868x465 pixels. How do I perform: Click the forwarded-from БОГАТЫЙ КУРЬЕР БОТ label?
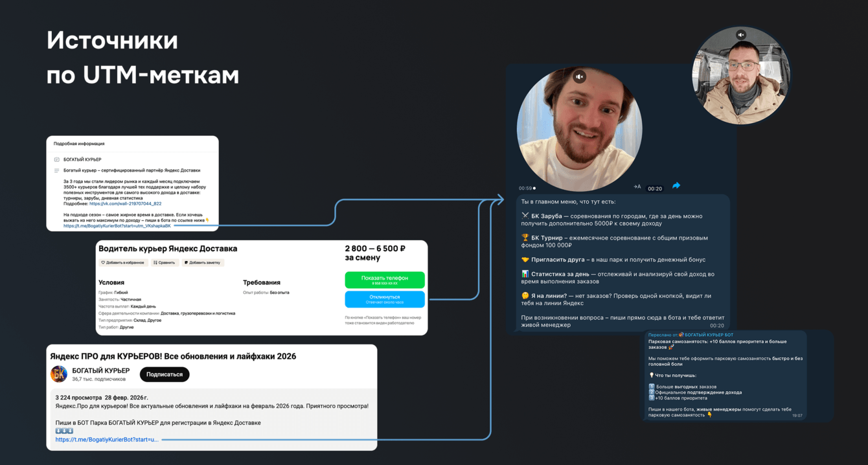tap(691, 335)
